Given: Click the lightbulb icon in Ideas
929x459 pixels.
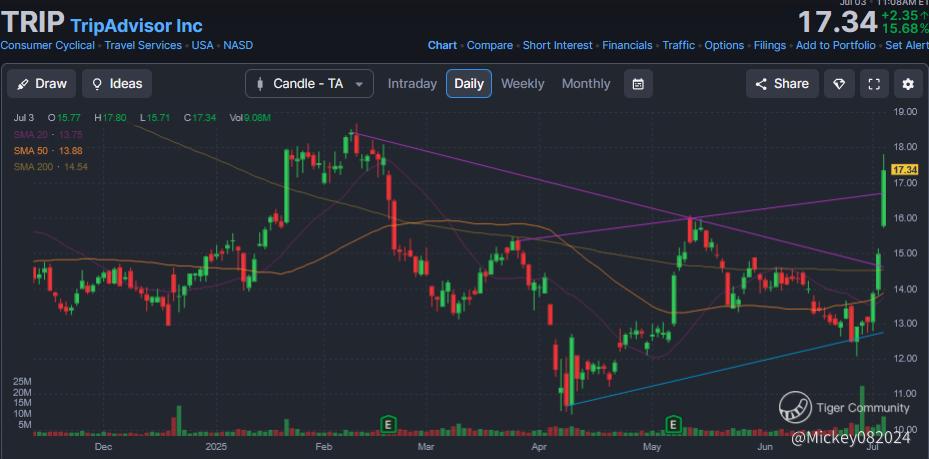Looking at the screenshot, I should coord(97,84).
